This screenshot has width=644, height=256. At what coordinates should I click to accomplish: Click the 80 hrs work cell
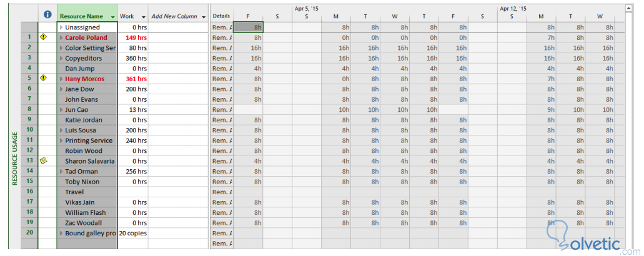pyautogui.click(x=132, y=48)
